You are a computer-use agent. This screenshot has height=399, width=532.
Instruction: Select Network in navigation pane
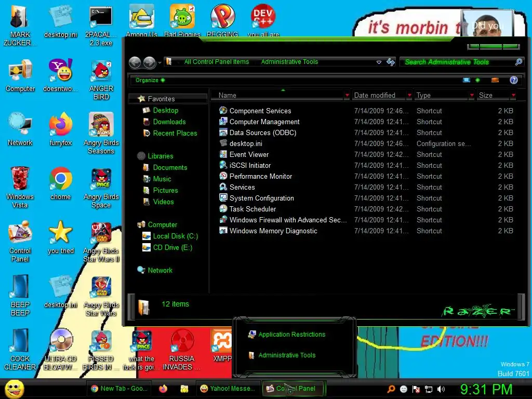point(160,270)
